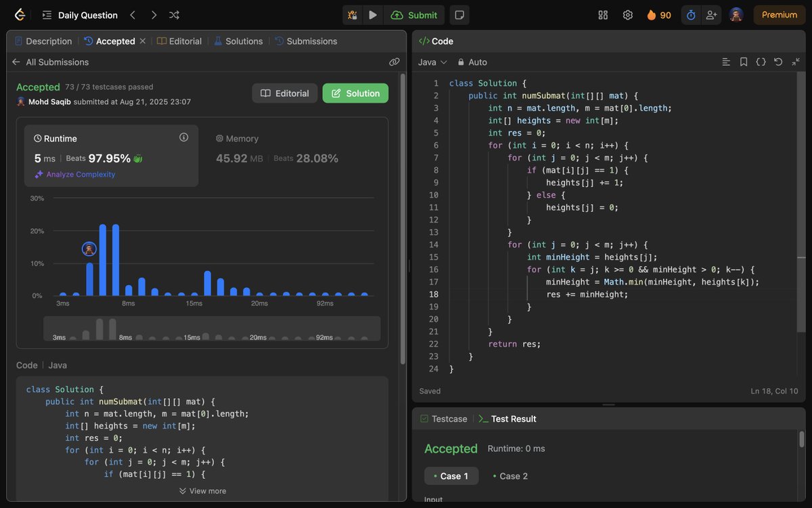Screen dimensions: 812x508
Task: Switch to the Editorial tab
Action: (179, 41)
